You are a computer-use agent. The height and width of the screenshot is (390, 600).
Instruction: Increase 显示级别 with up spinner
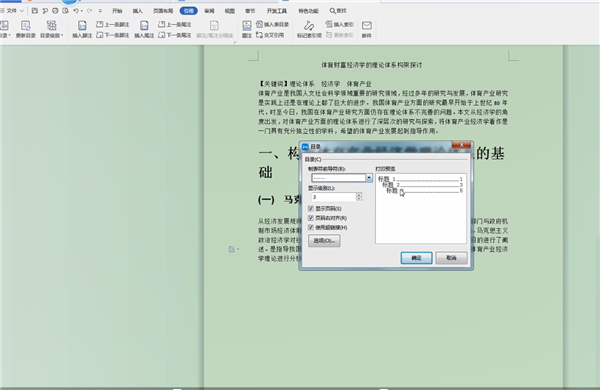click(359, 195)
